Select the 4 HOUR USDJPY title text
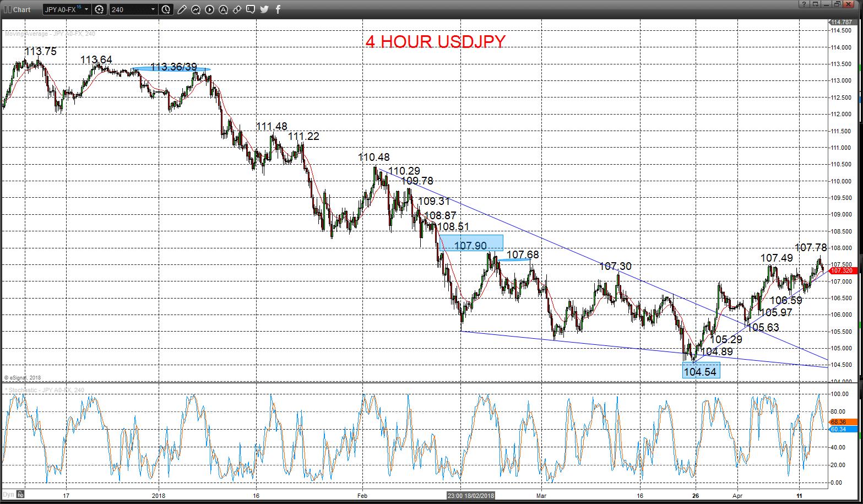Screen dimensions: 863x504 (x=436, y=42)
